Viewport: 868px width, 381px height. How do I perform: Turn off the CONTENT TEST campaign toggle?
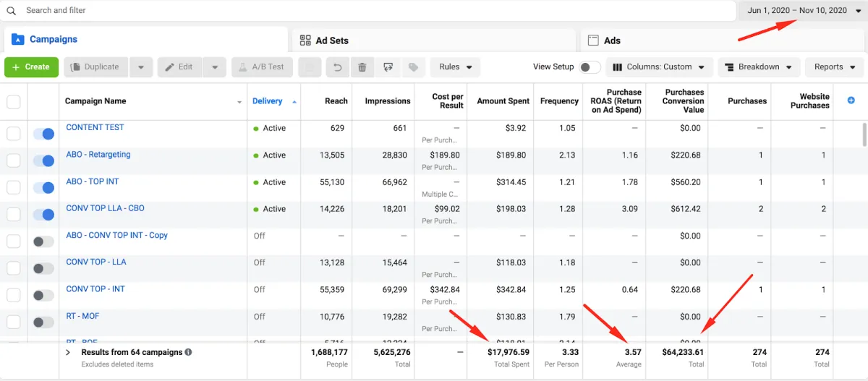pos(44,134)
